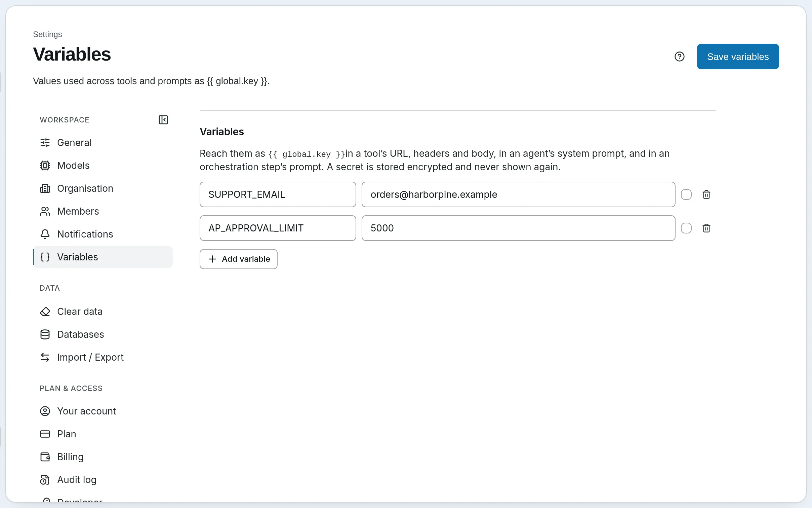Click the Models chip icon

[x=45, y=166]
